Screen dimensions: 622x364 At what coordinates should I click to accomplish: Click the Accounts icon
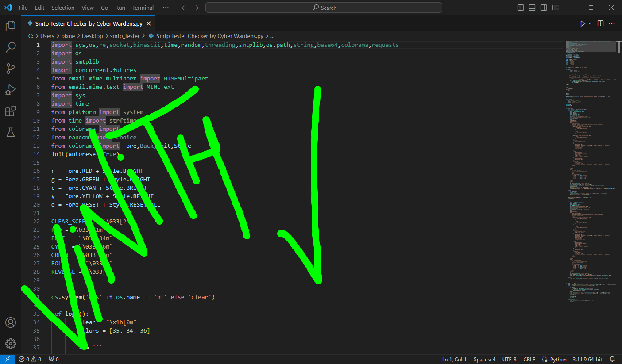11,322
